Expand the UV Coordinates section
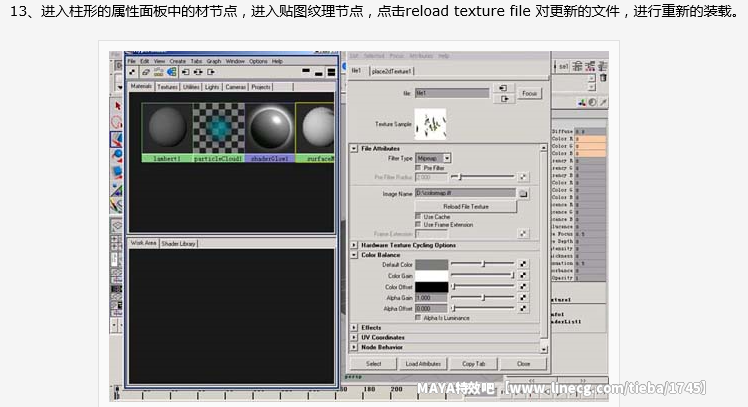The height and width of the screenshot is (407, 748). [354, 337]
